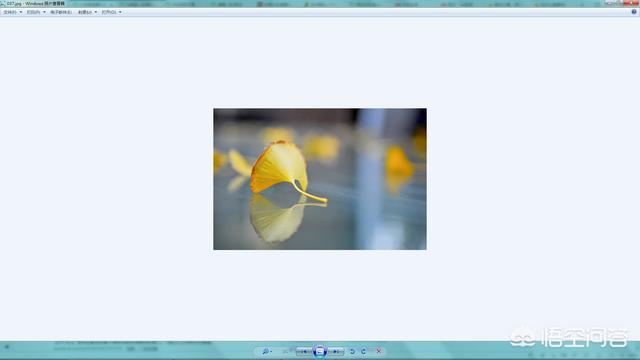Rotate the photo clockwise

(364, 351)
